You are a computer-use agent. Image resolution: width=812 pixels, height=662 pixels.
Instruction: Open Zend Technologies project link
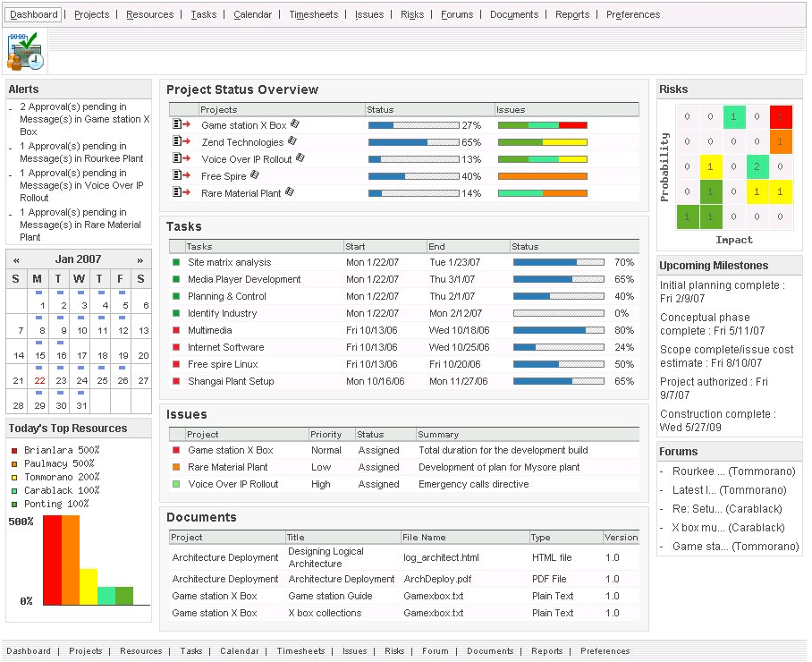tap(242, 142)
